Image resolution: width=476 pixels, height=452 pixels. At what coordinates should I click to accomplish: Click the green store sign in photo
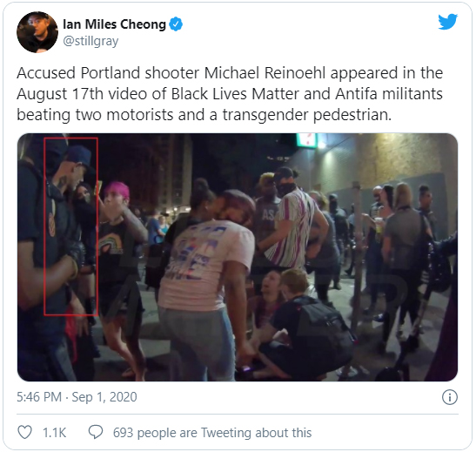pyautogui.click(x=307, y=140)
